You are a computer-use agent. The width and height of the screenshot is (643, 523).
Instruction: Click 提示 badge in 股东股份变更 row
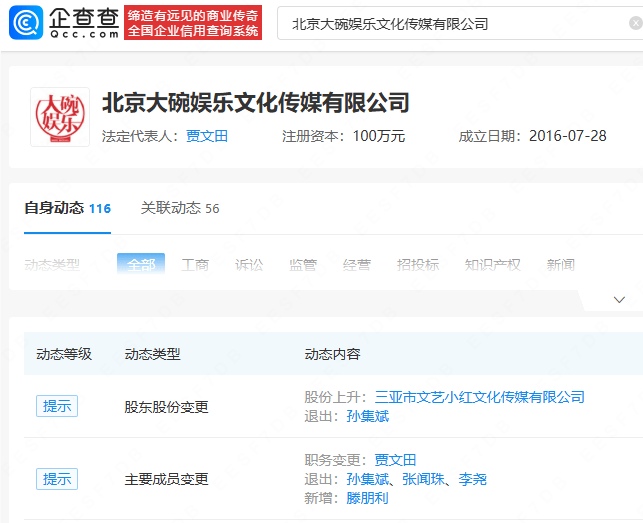[x=57, y=406]
